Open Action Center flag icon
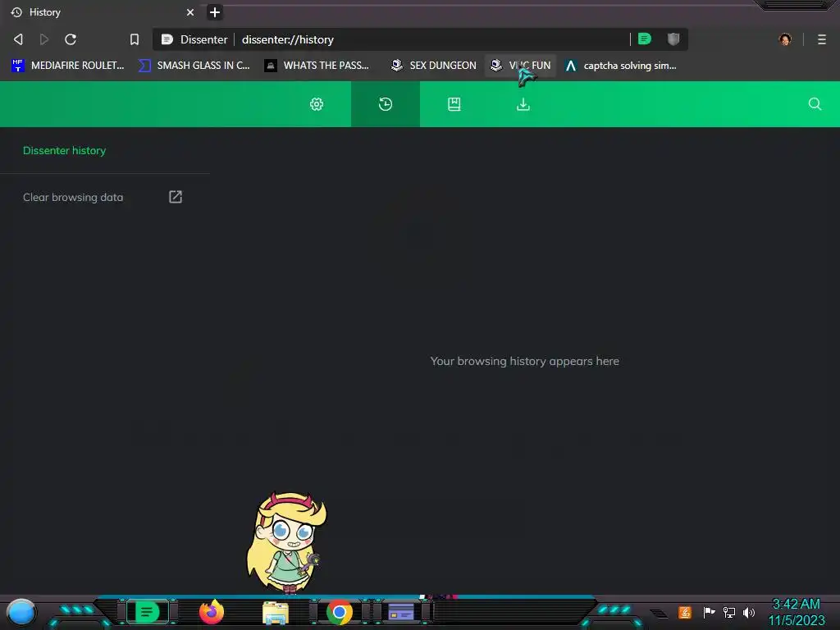 coord(709,612)
